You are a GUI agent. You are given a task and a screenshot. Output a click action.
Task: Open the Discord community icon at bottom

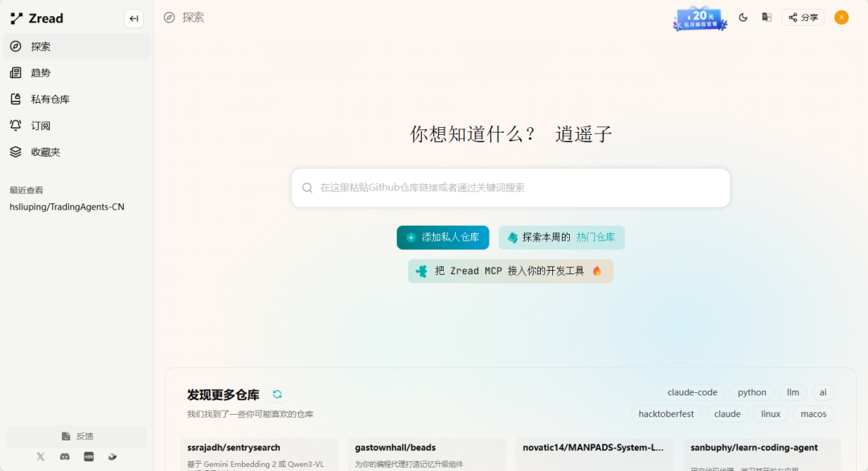pos(64,457)
